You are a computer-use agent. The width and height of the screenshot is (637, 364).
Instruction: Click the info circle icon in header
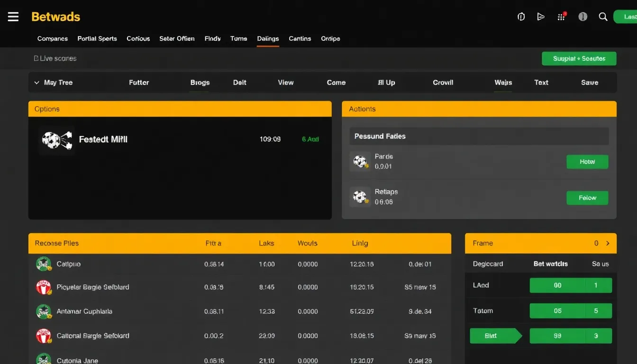click(x=583, y=17)
